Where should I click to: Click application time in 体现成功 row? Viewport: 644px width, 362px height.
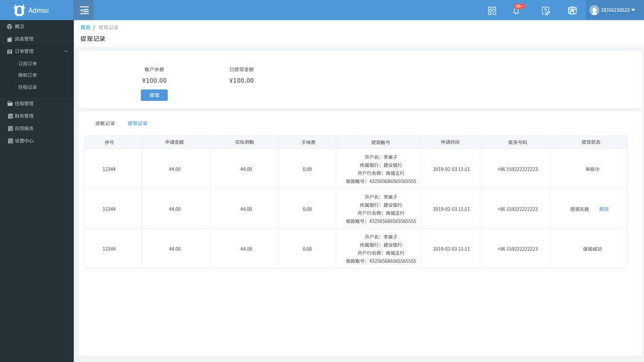451,249
